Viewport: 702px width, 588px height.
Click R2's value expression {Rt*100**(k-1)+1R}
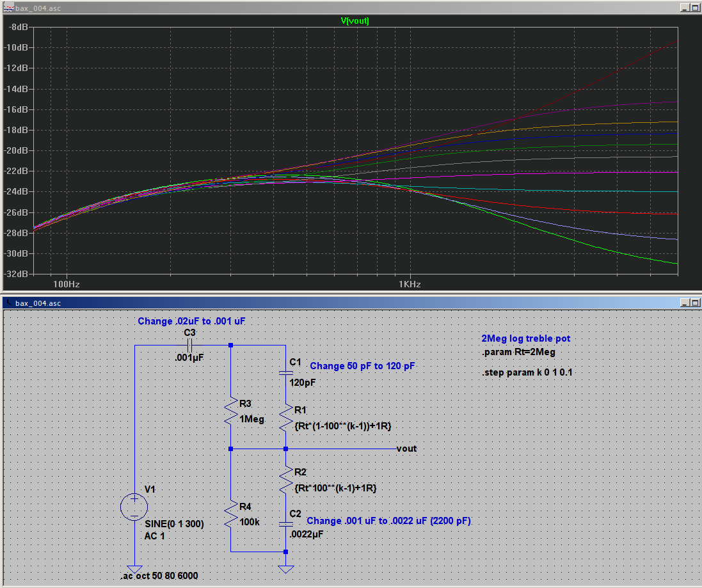(x=335, y=488)
